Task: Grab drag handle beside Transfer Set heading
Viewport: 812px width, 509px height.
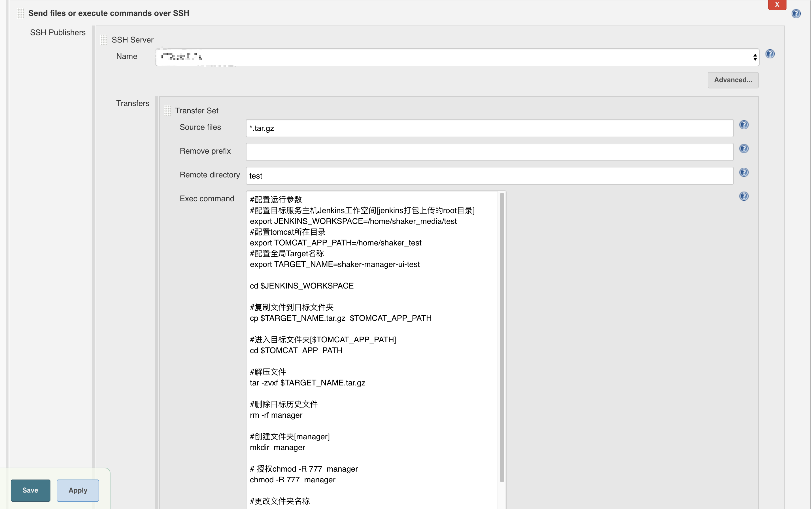Action: (x=167, y=111)
